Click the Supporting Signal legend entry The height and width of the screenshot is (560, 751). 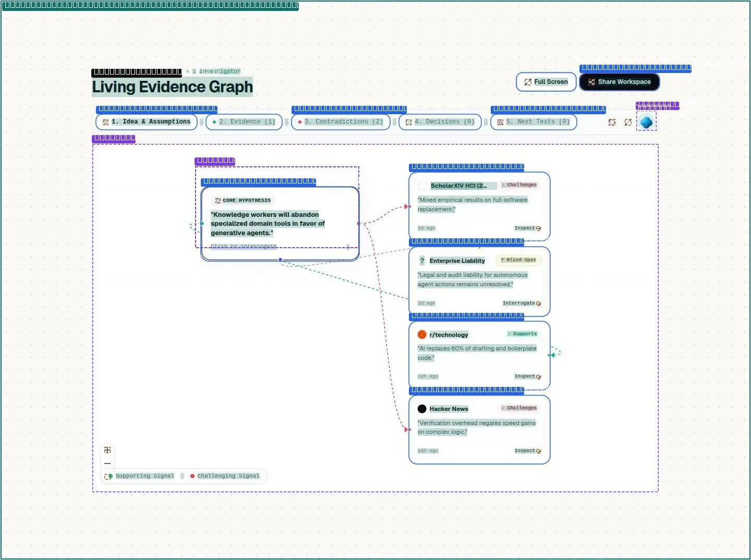click(141, 476)
